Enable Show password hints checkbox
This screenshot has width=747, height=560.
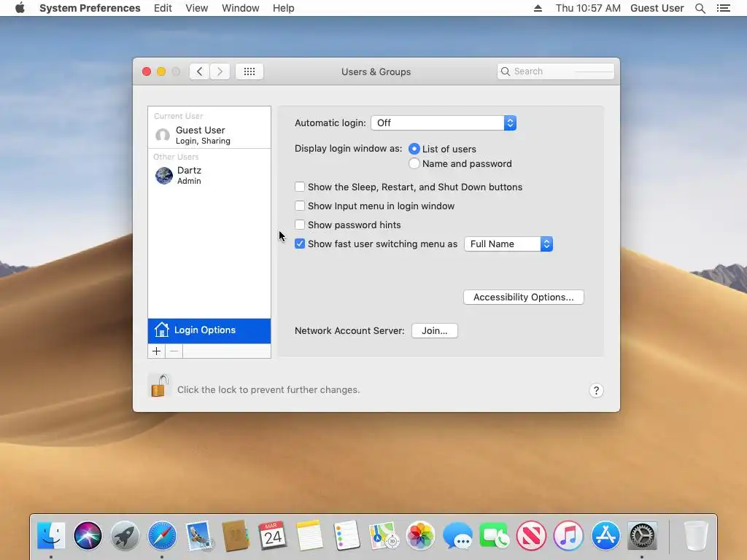(300, 225)
